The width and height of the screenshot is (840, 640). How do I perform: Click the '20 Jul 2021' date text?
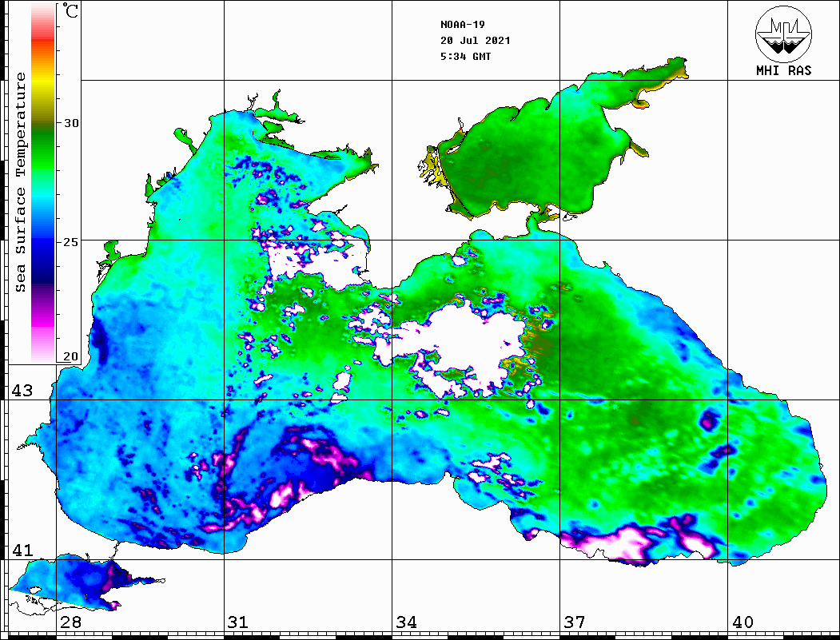click(476, 40)
